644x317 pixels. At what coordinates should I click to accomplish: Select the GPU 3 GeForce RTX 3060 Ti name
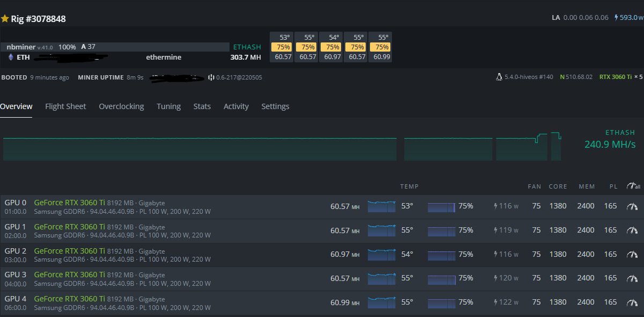click(x=70, y=275)
